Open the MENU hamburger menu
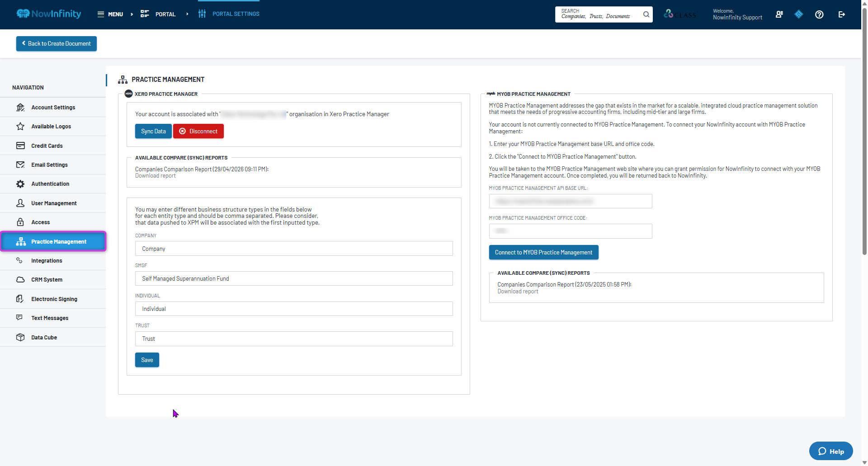 110,14
